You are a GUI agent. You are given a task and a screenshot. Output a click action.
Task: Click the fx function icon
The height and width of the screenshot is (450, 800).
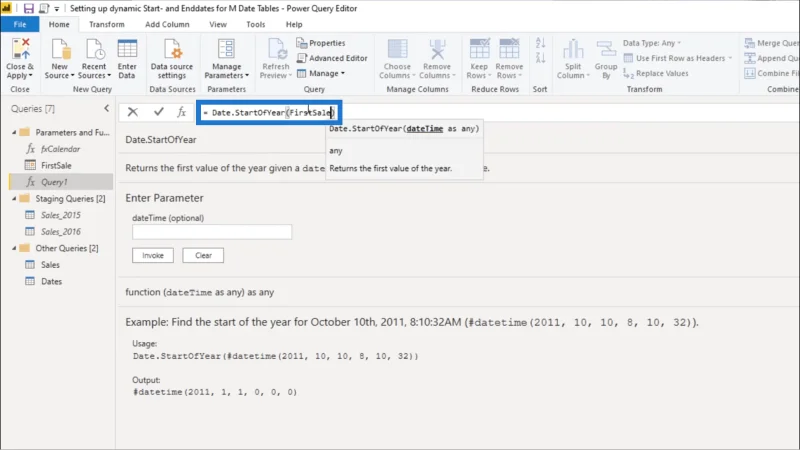tap(182, 112)
